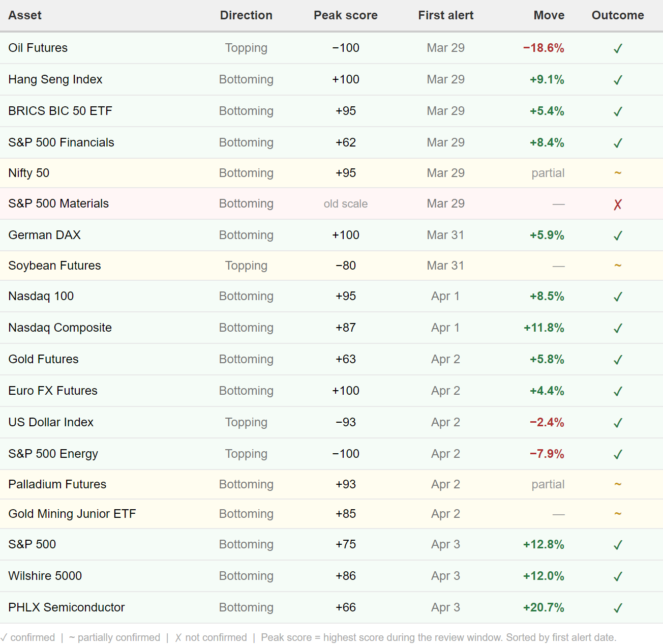663x644 pixels.
Task: Click the partial move in Nifty 50 row
Action: tap(548, 173)
